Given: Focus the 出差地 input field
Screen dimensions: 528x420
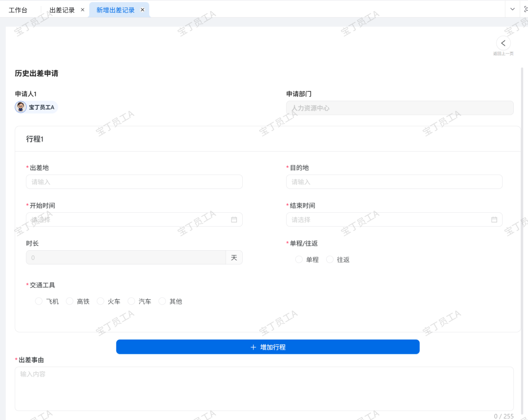Looking at the screenshot, I should pos(134,182).
